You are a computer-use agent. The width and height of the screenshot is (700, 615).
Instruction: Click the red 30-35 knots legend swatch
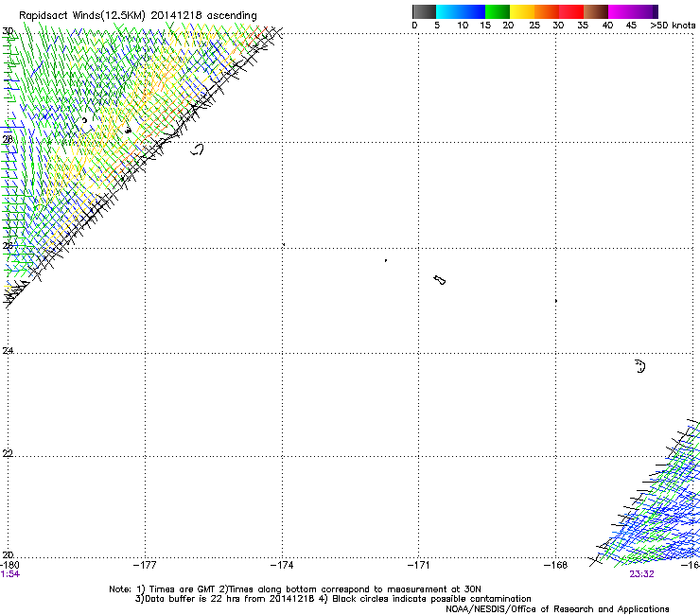click(x=571, y=11)
